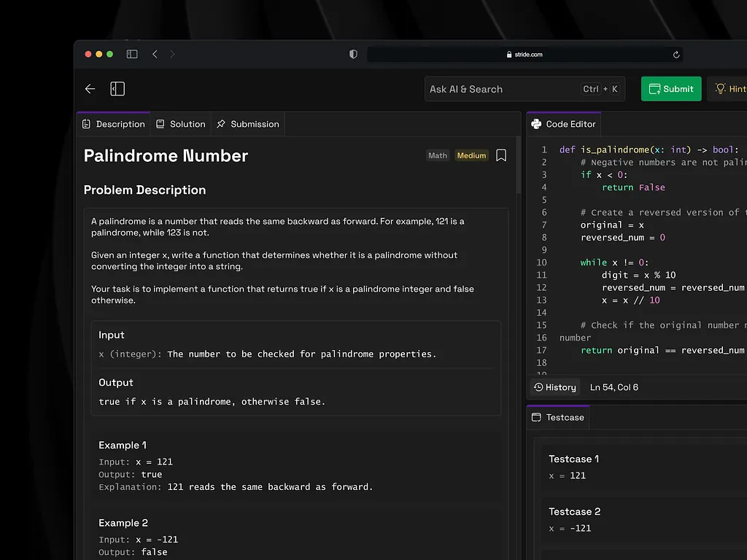Click the Output section heading

(x=116, y=382)
